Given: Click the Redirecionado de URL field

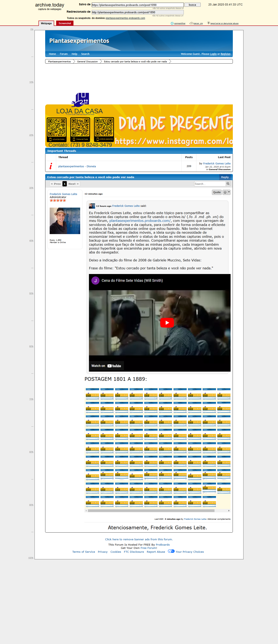Looking at the screenshot, I should 138,12.
